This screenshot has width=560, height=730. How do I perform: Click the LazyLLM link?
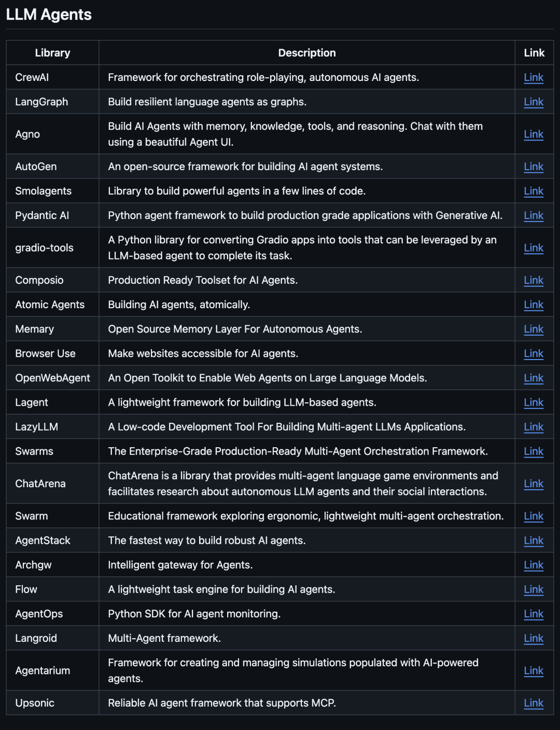point(534,426)
